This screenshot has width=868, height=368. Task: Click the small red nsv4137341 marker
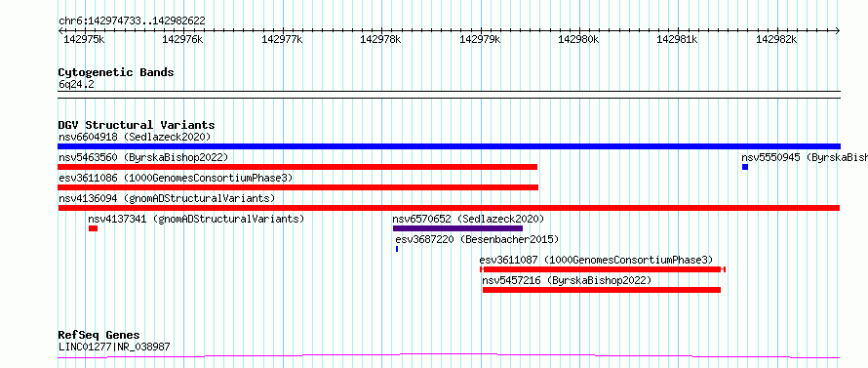tap(93, 228)
